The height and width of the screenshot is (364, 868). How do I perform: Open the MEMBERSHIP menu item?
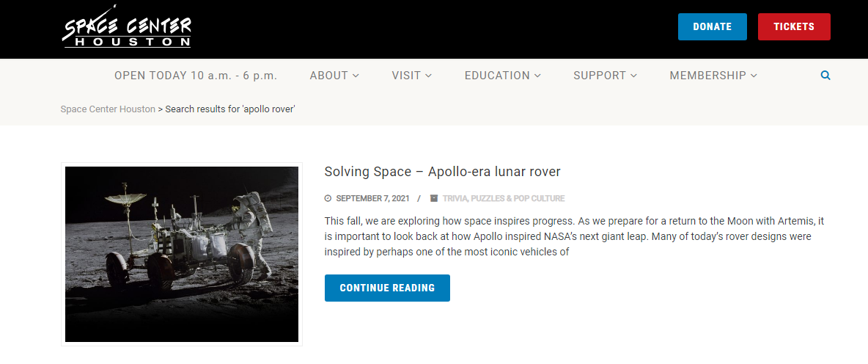(708, 76)
